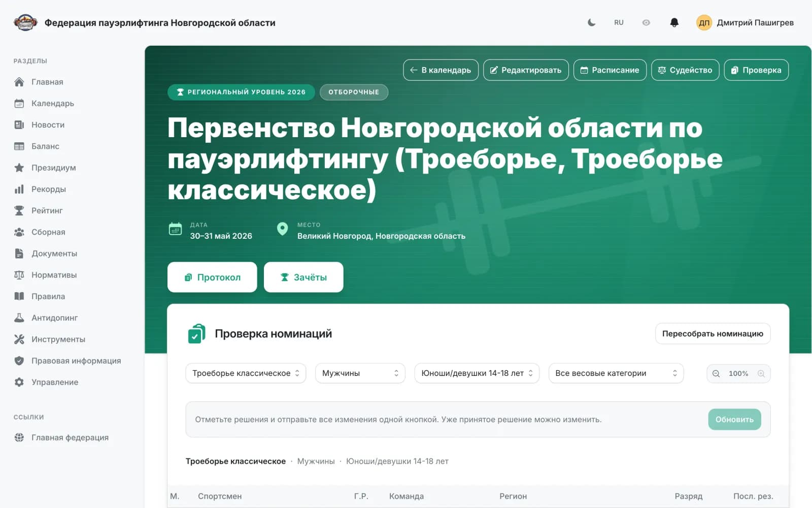Click the Инструменты tools icon

(x=19, y=339)
